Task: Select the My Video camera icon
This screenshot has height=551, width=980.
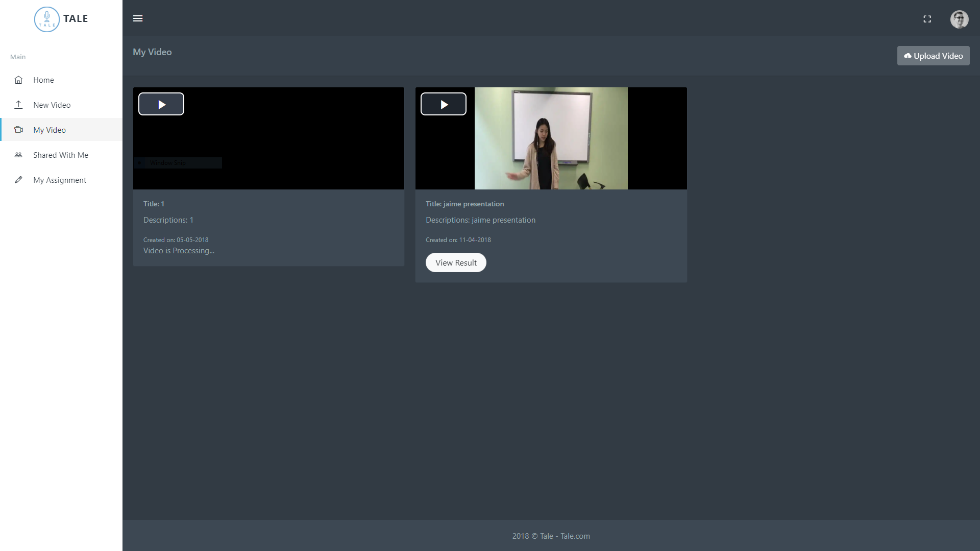Action: coord(18,130)
